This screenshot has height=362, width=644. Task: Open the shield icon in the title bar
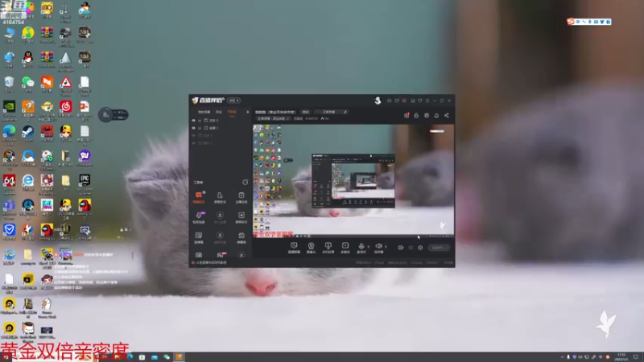[x=419, y=101]
